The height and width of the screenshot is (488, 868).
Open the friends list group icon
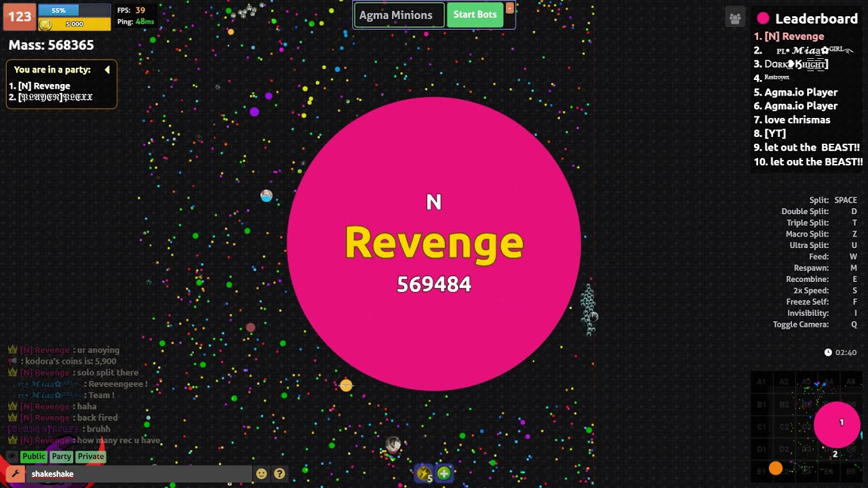tap(735, 19)
